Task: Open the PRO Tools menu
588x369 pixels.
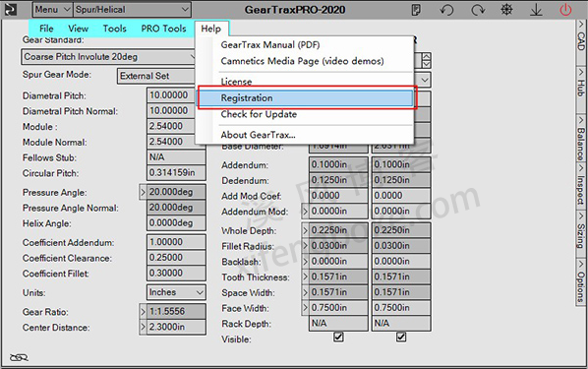Action: click(163, 29)
